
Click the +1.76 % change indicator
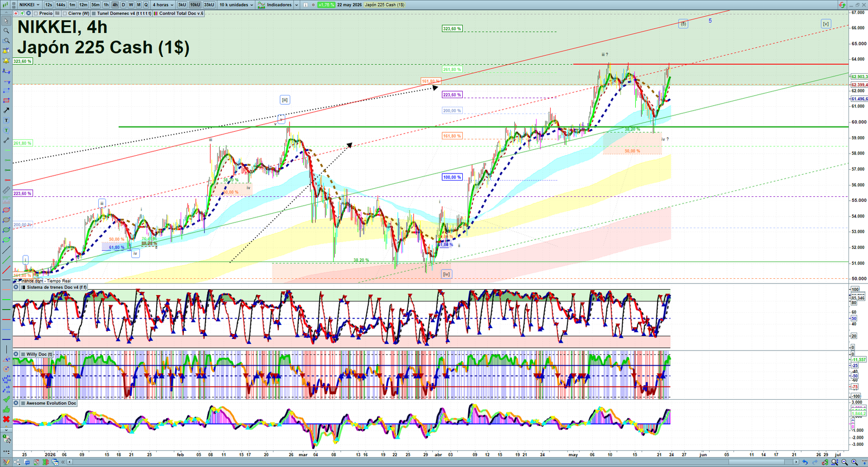326,4
